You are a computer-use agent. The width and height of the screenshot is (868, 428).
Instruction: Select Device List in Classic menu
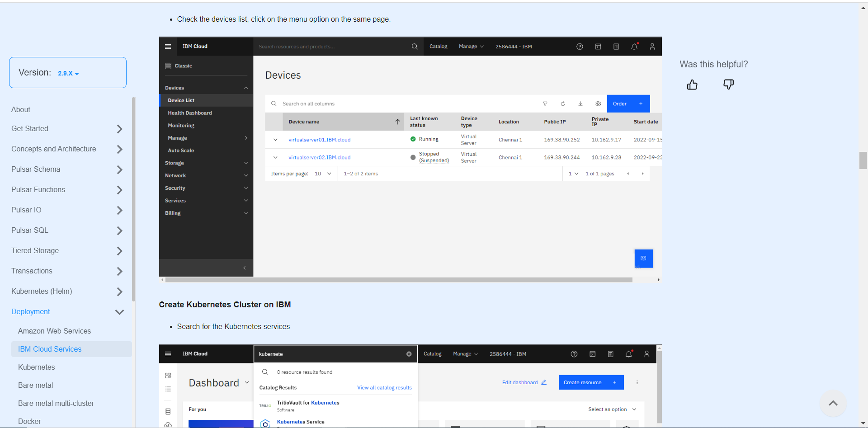[206, 100]
